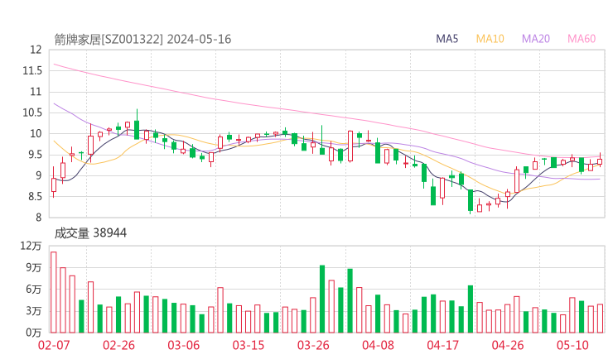
Task: Select the 03-06 date axis label
Action: point(183,345)
